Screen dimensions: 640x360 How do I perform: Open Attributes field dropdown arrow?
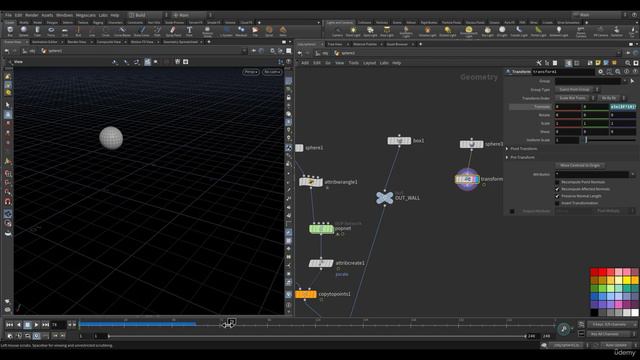pyautogui.click(x=633, y=174)
